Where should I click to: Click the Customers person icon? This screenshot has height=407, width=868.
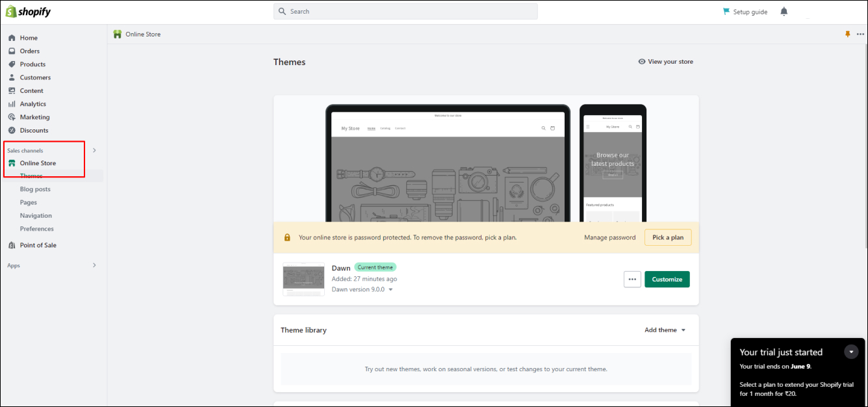pos(12,77)
